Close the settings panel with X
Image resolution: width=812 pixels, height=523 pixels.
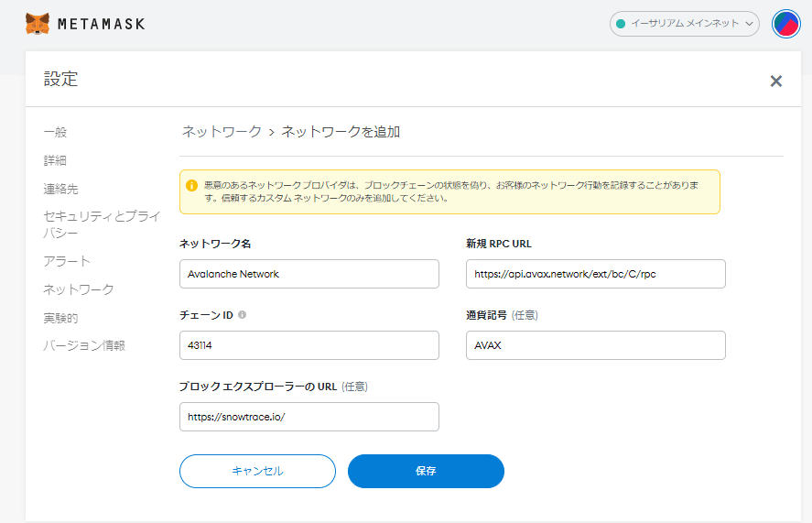pos(775,81)
